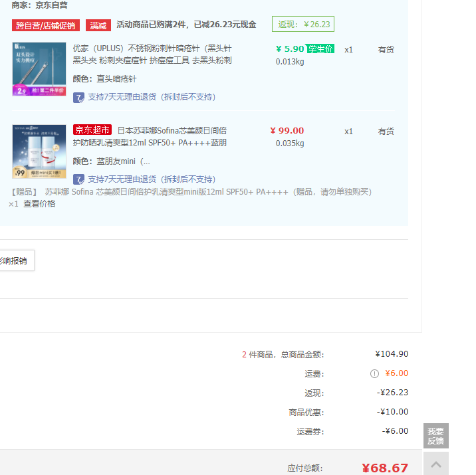Click the UPLUS 7天无理由退货 text

pyautogui.click(x=152, y=97)
